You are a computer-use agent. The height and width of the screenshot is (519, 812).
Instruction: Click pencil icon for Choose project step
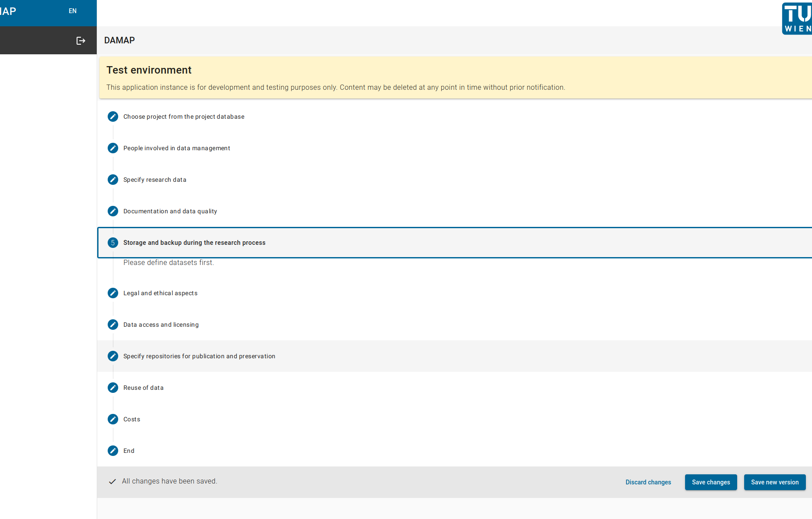point(113,117)
